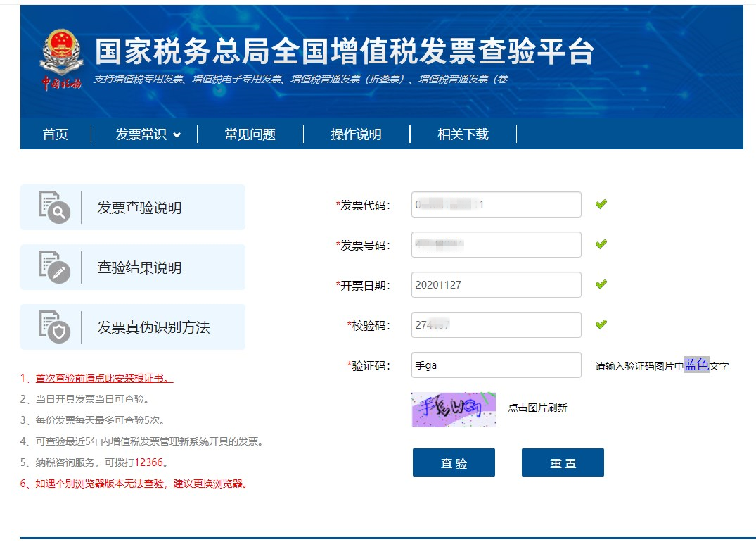This screenshot has height=542, width=756.
Task: Click green checkmark beside 校验码 field
Action: (601, 324)
